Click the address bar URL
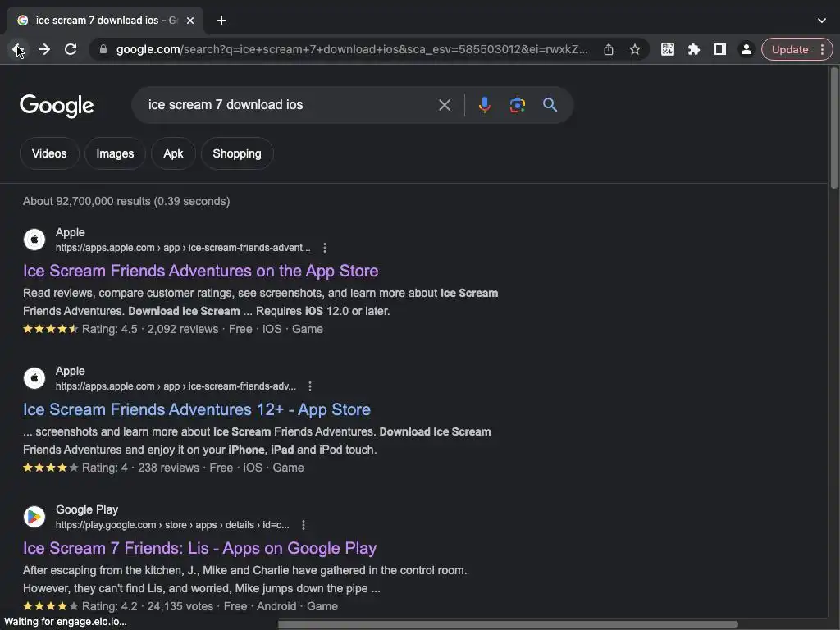Viewport: 840px width, 630px height. (352, 50)
